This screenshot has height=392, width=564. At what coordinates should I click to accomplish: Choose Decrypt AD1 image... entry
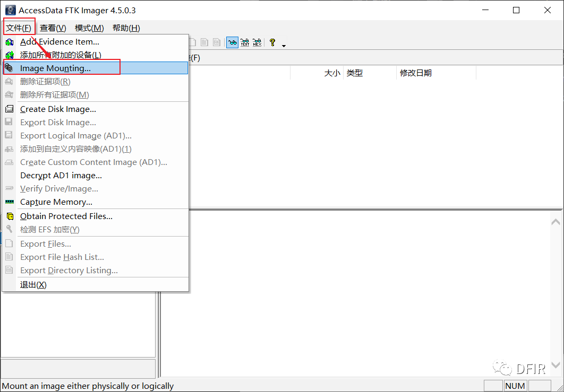coord(95,176)
